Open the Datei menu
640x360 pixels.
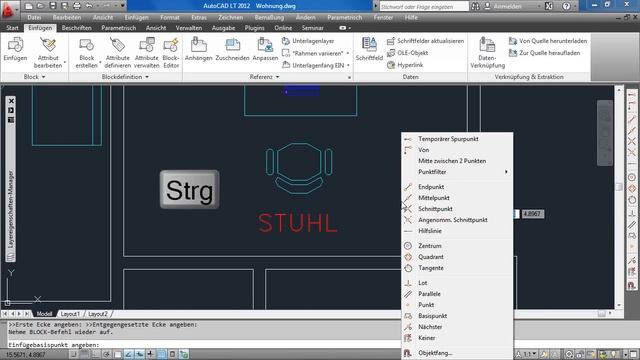coord(34,17)
